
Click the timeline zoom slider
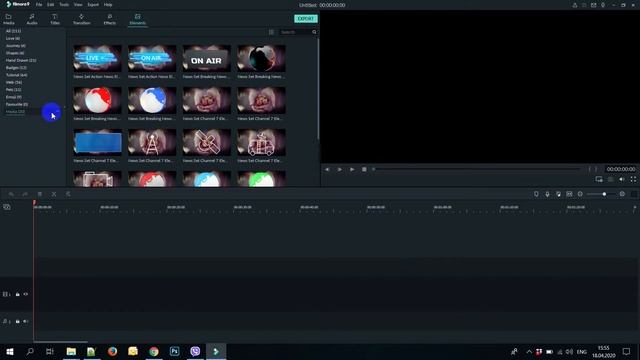click(x=601, y=194)
